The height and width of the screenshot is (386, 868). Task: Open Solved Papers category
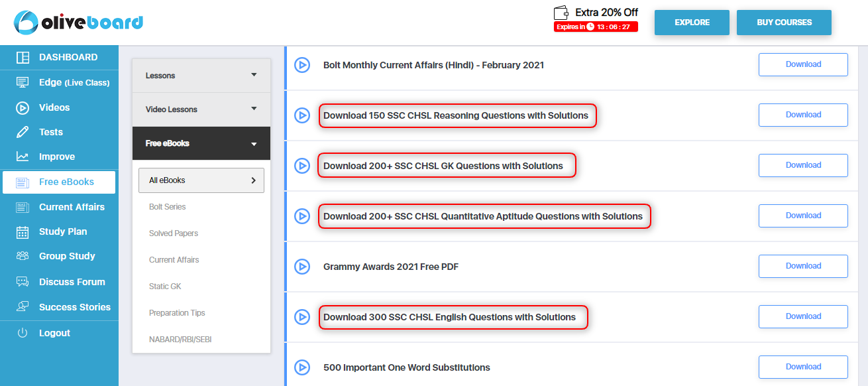point(174,233)
